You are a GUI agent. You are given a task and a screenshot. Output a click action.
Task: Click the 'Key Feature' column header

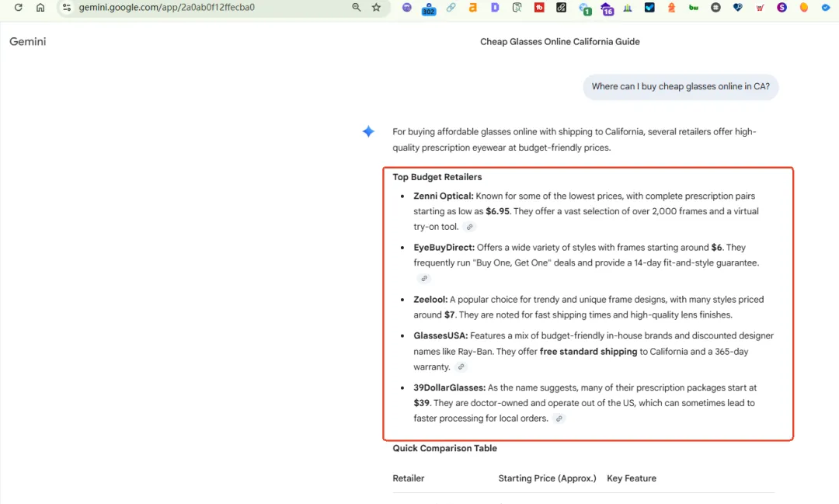(x=632, y=478)
